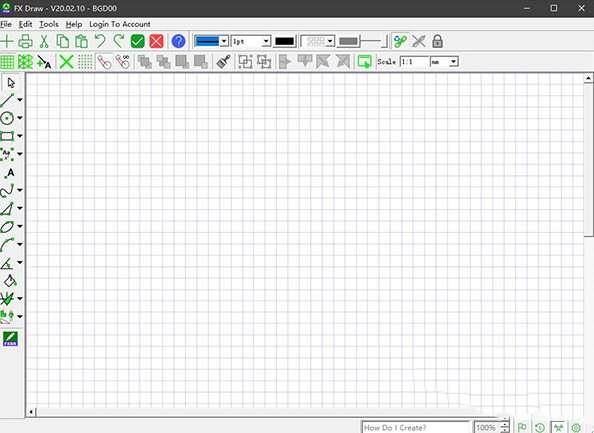Choose the Select arrow tool
This screenshot has height=433, width=594.
(x=11, y=82)
